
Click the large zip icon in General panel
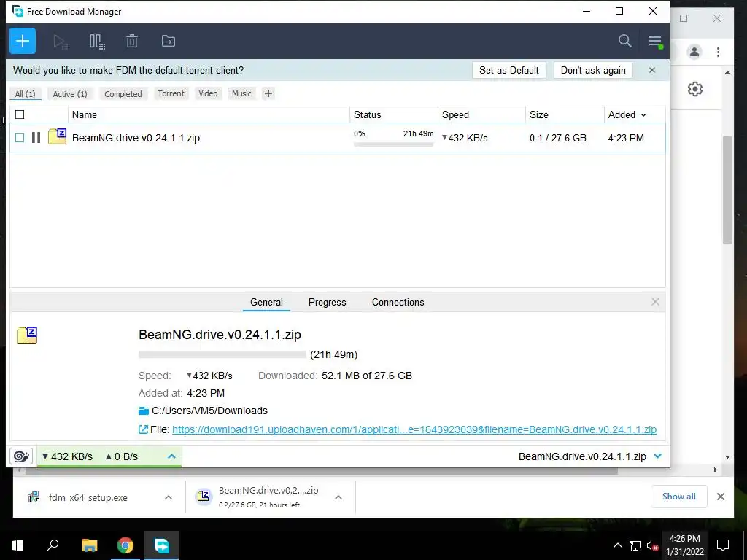[x=27, y=335]
